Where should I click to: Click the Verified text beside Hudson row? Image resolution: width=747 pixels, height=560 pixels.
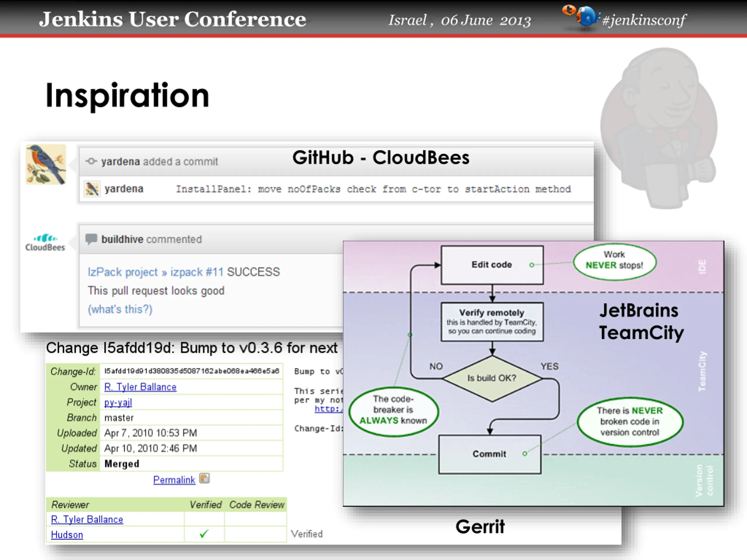(307, 534)
